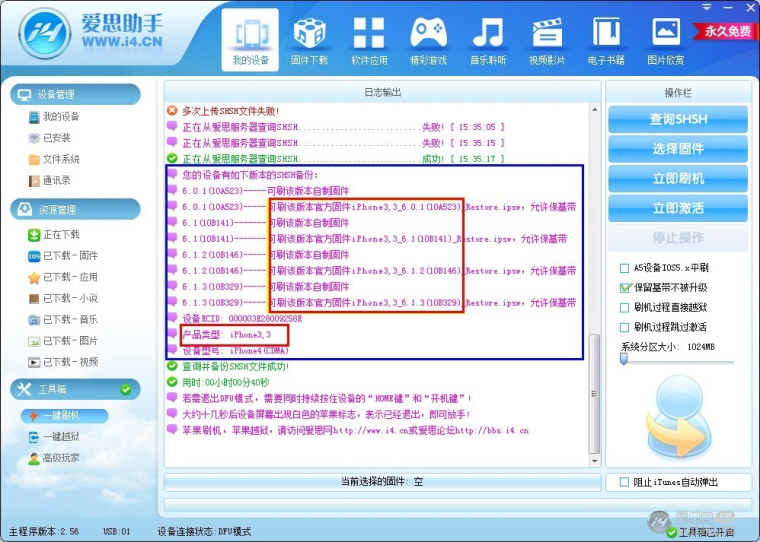The image size is (760, 542).
Task: Open 已下载 - 图片 list
Action: point(63,341)
